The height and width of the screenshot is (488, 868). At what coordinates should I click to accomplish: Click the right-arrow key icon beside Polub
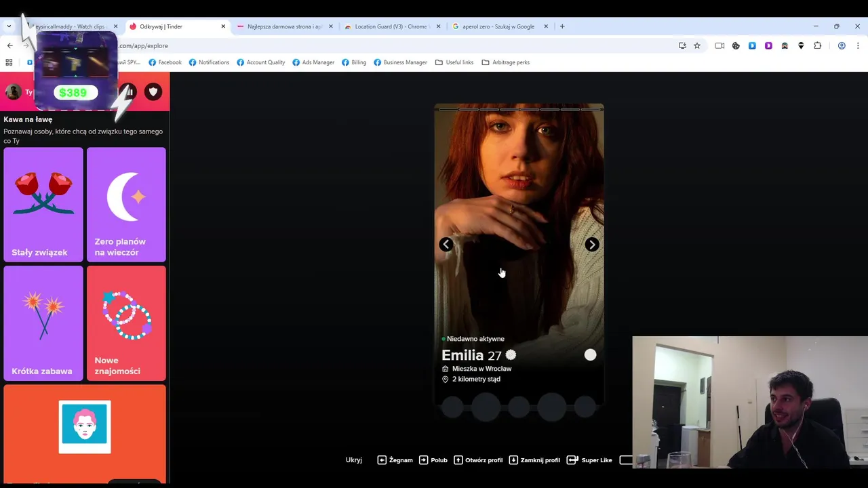pyautogui.click(x=424, y=460)
